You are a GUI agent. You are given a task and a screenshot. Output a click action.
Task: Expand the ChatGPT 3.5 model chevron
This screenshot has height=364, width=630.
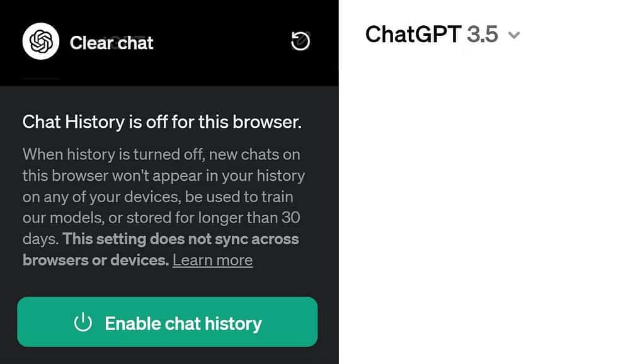(x=514, y=35)
